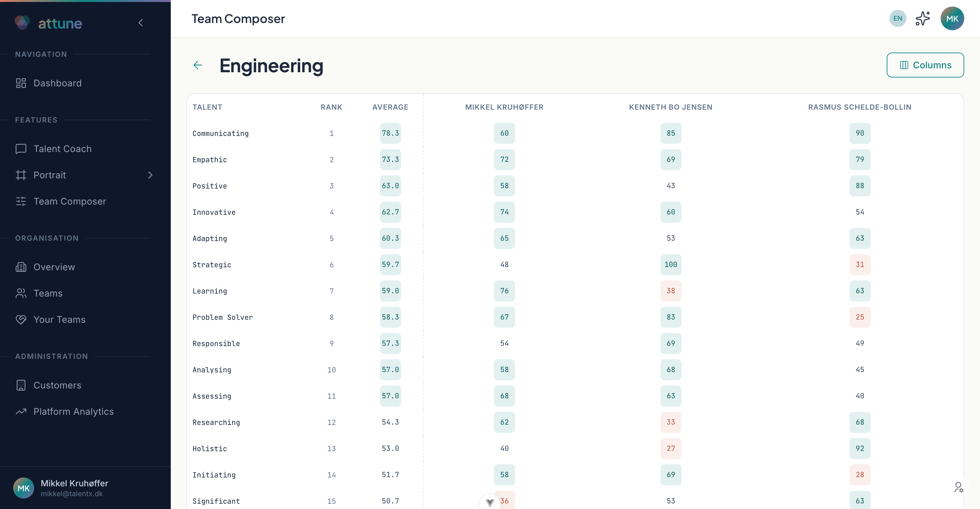
Task: Click the user-settings icon near bottom right
Action: pos(958,487)
